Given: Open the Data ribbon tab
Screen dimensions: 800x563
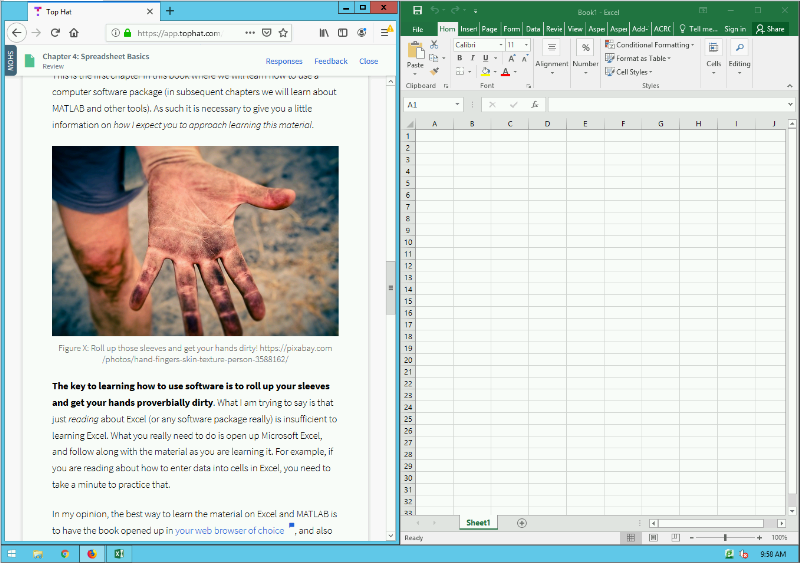Looking at the screenshot, I should coord(533,29).
